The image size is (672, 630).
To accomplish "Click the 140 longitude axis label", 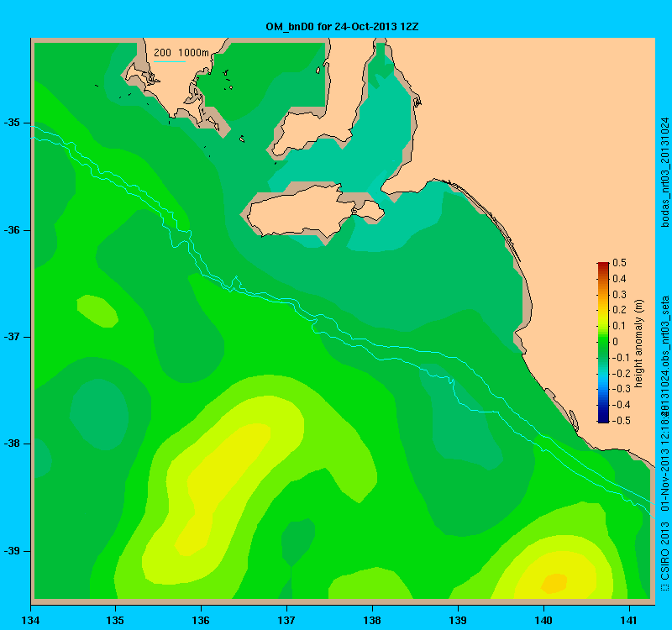I will coord(543,620).
